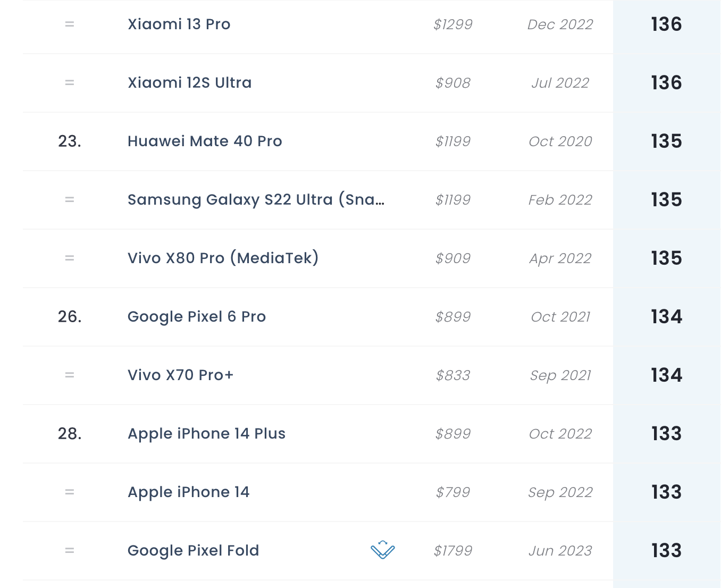Click the $1799 price of Pixel Fold

tap(453, 551)
